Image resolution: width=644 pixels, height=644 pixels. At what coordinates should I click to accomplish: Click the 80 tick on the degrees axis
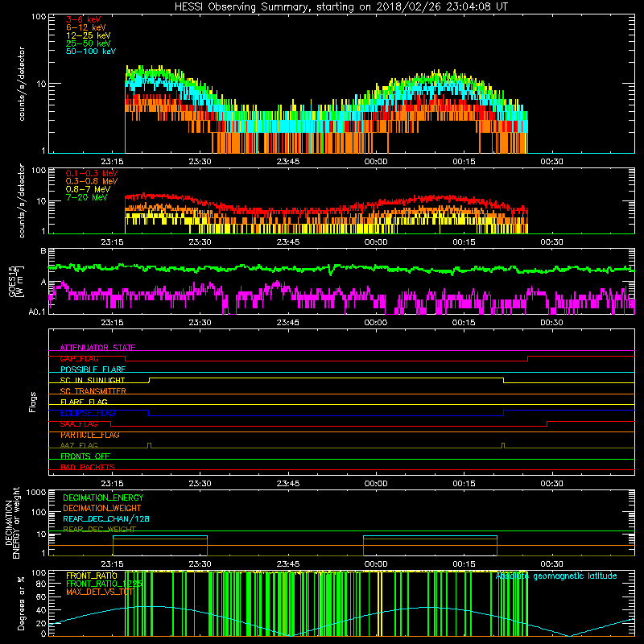pyautogui.click(x=41, y=584)
